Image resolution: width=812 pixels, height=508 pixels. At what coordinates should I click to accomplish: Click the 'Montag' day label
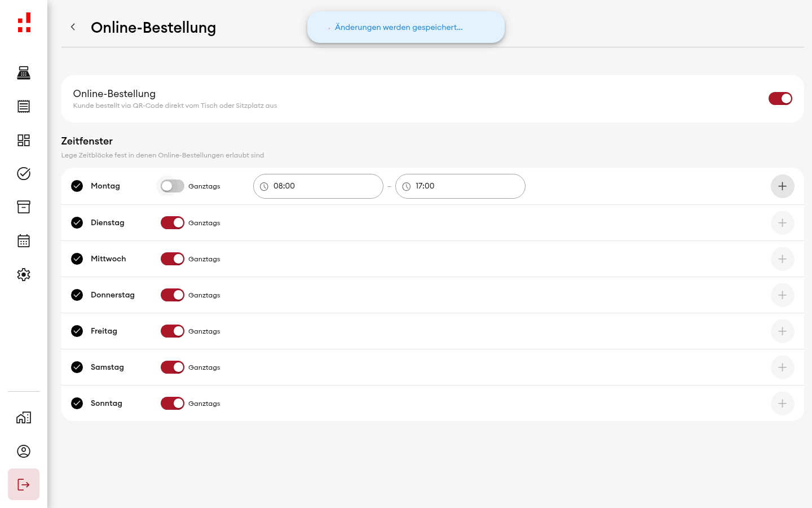coord(105,186)
